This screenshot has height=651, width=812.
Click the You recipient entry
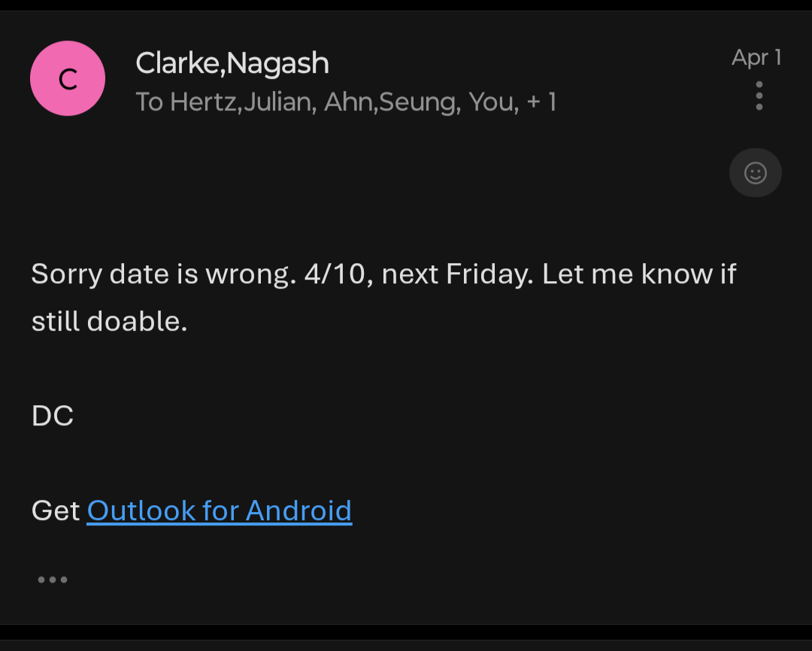click(x=492, y=102)
